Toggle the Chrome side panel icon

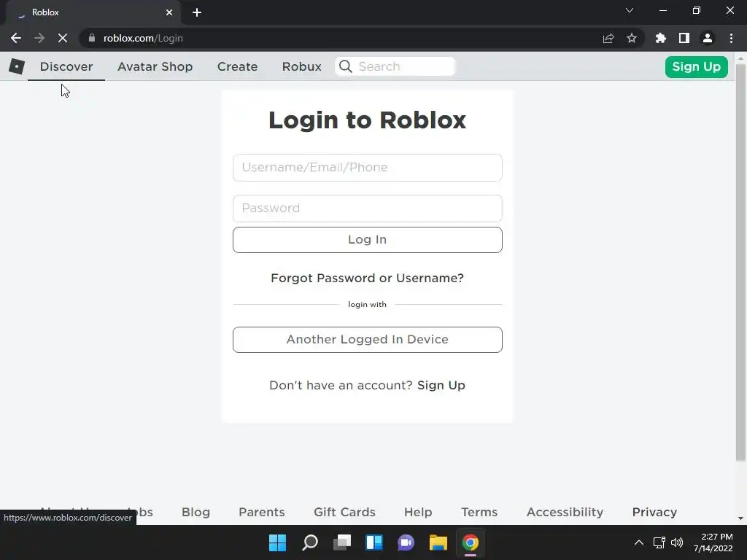pyautogui.click(x=684, y=38)
